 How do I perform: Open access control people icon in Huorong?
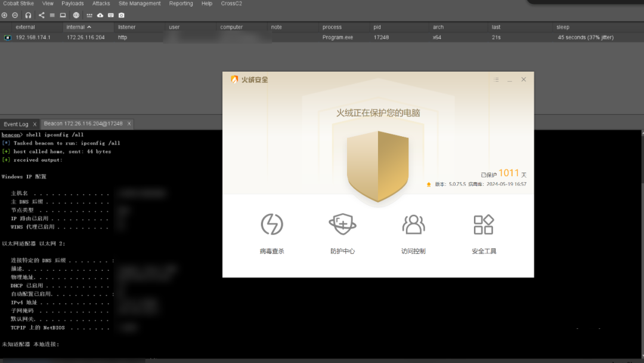(413, 224)
